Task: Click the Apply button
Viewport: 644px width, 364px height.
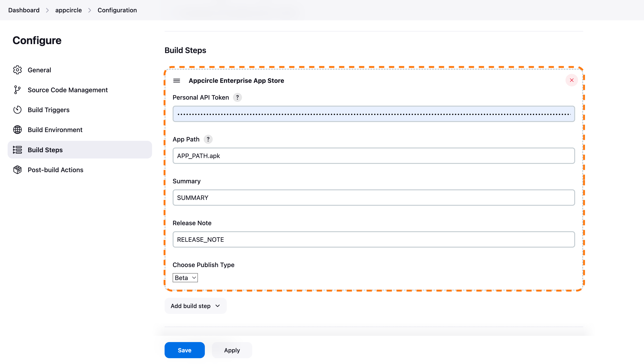Action: (232, 350)
